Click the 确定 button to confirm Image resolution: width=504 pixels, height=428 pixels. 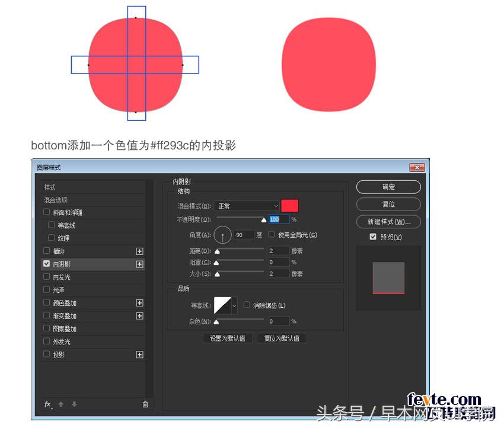coord(388,187)
